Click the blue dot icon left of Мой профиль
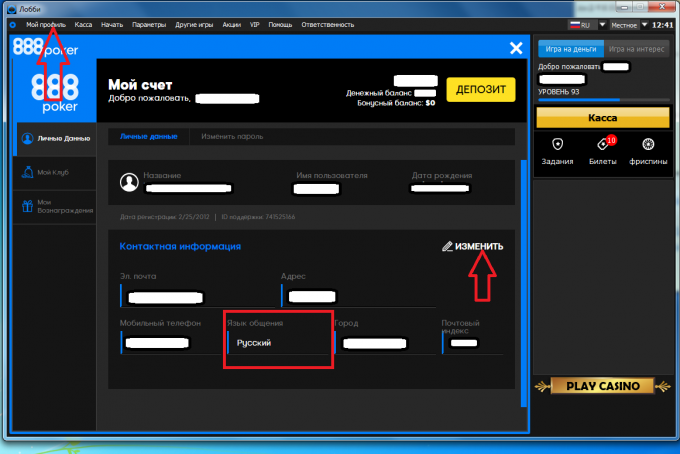Viewport: 680px width, 454px height. [x=13, y=25]
